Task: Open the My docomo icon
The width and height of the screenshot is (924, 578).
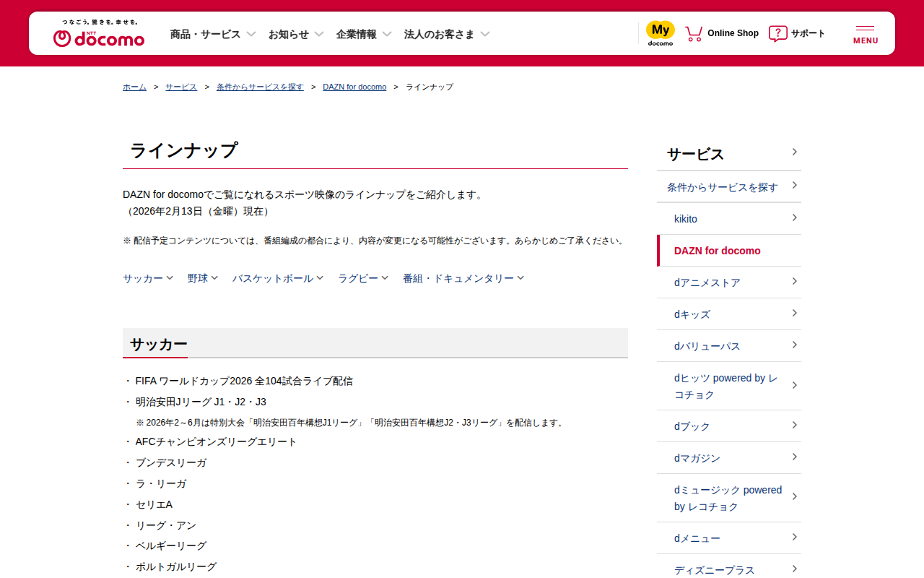Action: point(660,33)
